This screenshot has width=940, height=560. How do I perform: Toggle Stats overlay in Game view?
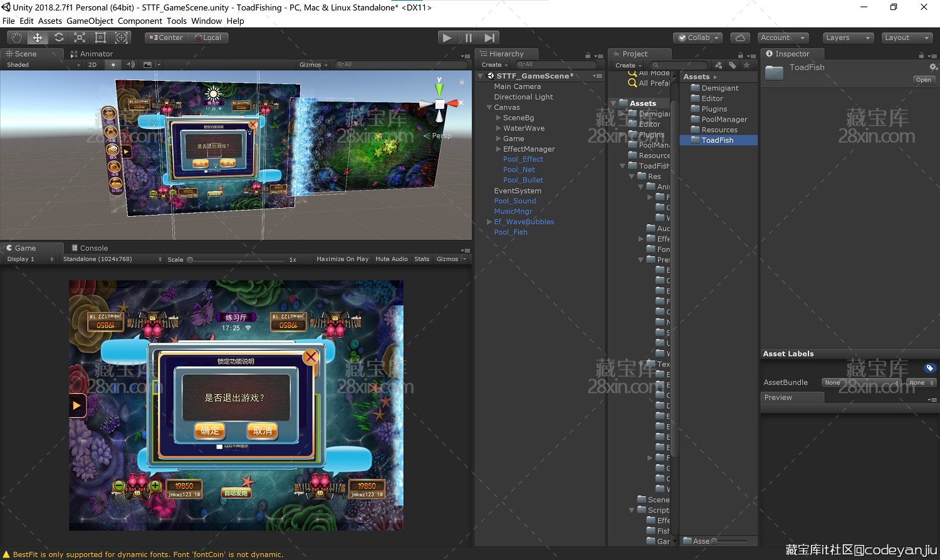tap(422, 259)
